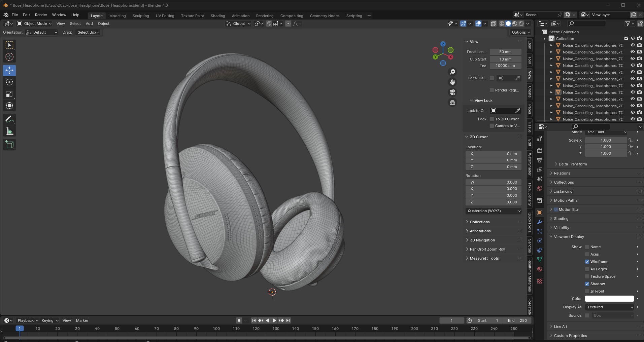Click the Focal Length 50 mm field

point(505,52)
